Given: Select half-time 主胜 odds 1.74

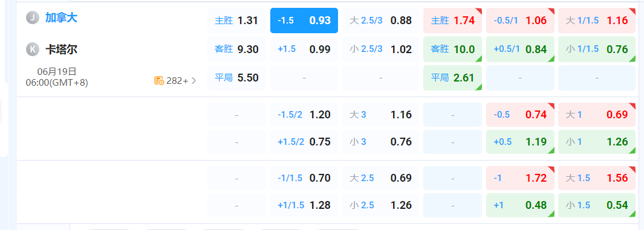Looking at the screenshot, I should point(452,21).
